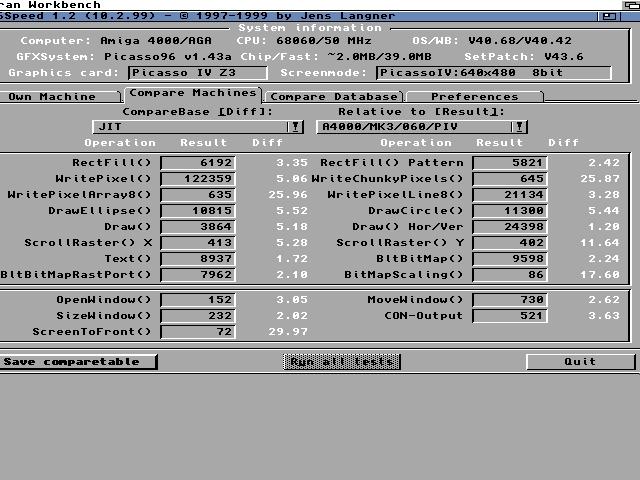Click the CPU value 68060/50 MHz

[x=324, y=41]
